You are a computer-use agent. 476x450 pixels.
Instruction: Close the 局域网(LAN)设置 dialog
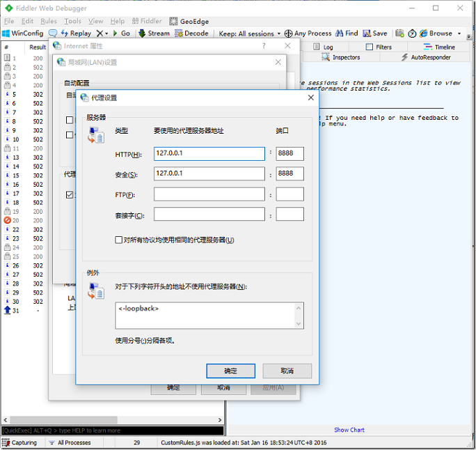click(x=278, y=62)
